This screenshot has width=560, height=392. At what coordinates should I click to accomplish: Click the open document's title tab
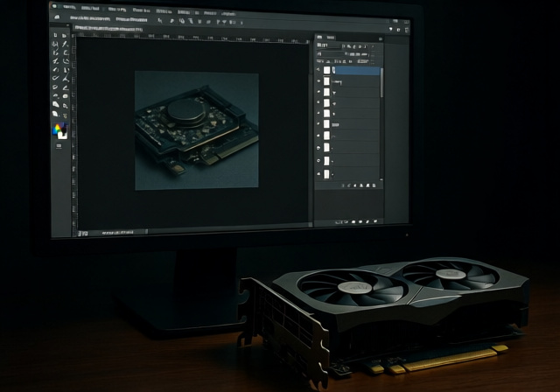pyautogui.click(x=108, y=28)
